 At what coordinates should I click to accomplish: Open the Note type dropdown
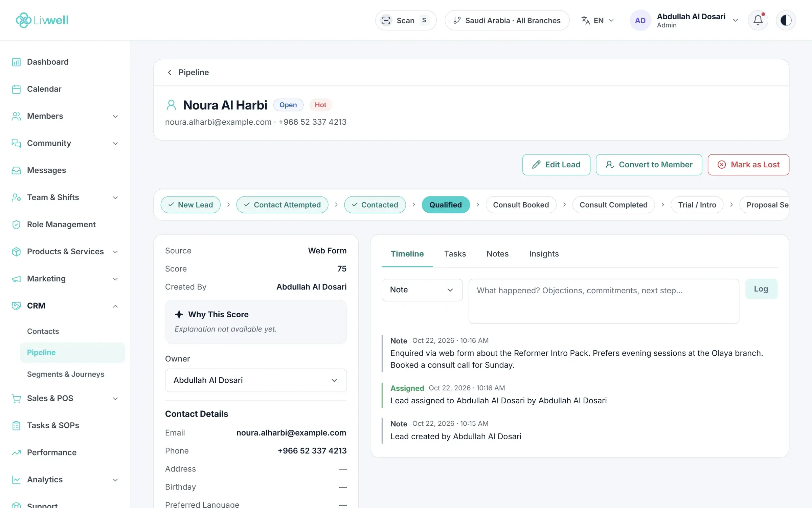(x=422, y=290)
